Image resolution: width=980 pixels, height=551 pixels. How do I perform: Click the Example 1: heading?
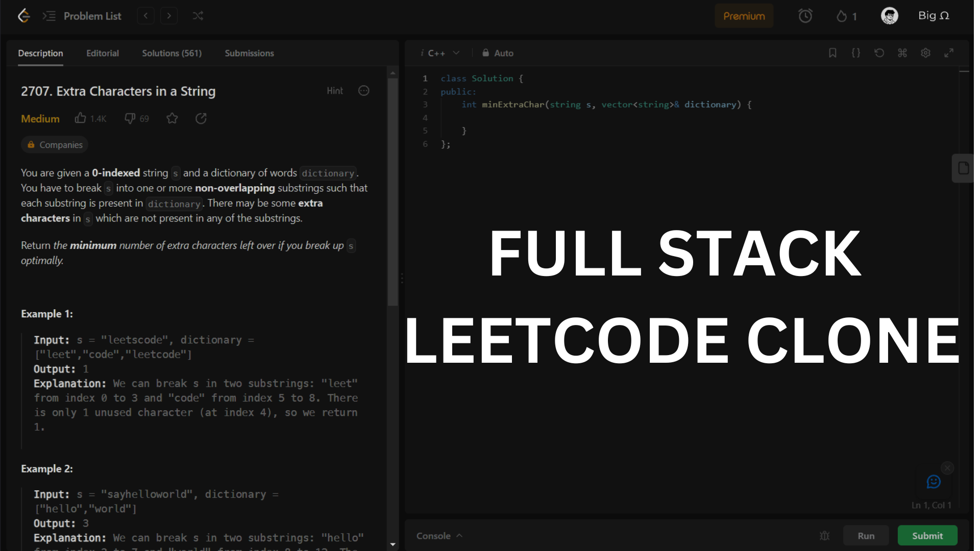coord(47,314)
